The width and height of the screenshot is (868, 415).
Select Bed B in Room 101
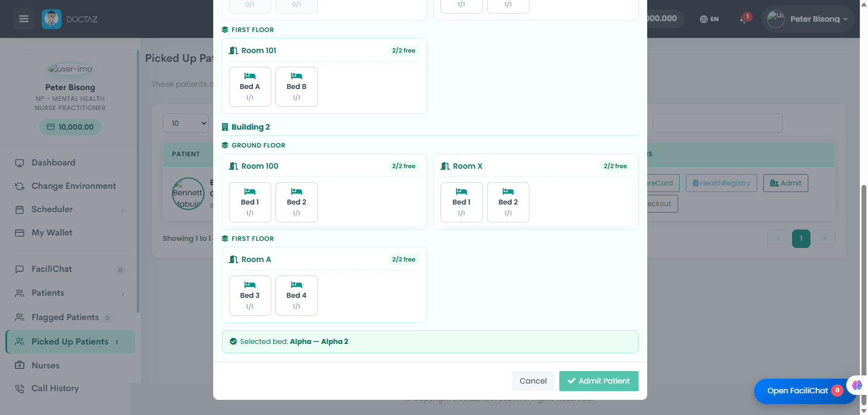(x=296, y=87)
